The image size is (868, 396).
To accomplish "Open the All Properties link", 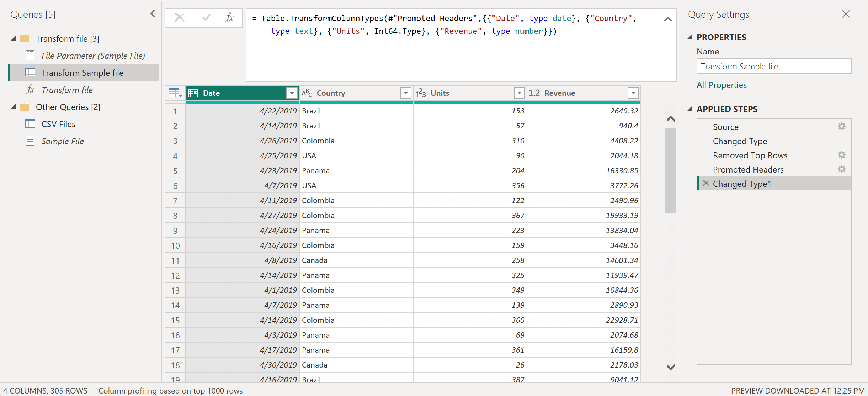I will [721, 85].
